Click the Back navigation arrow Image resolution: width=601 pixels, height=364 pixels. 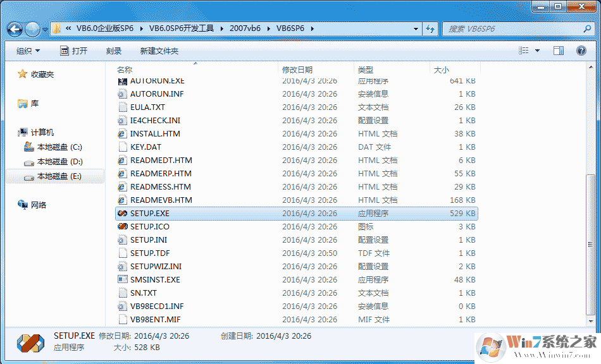coord(14,28)
